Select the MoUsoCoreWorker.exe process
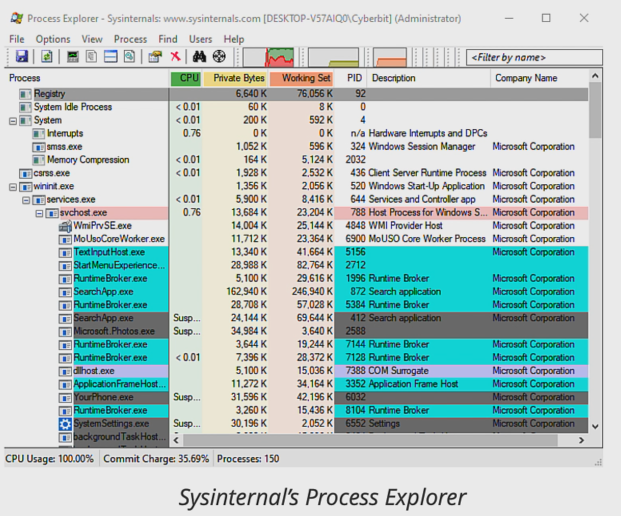This screenshot has height=516, width=621. [x=296, y=239]
